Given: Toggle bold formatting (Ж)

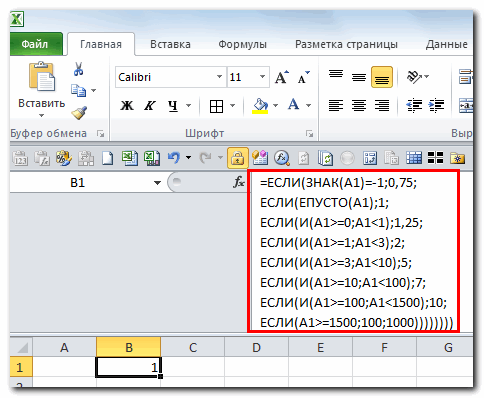Looking at the screenshot, I should (127, 106).
